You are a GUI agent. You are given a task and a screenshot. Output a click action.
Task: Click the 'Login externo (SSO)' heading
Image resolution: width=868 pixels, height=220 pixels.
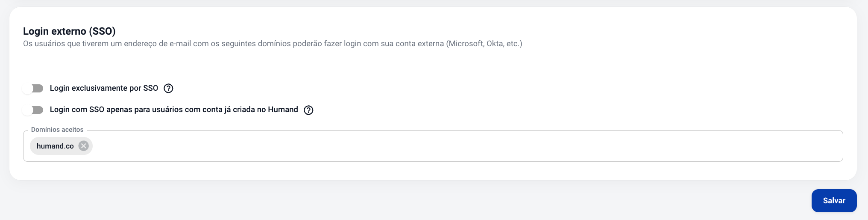click(69, 31)
